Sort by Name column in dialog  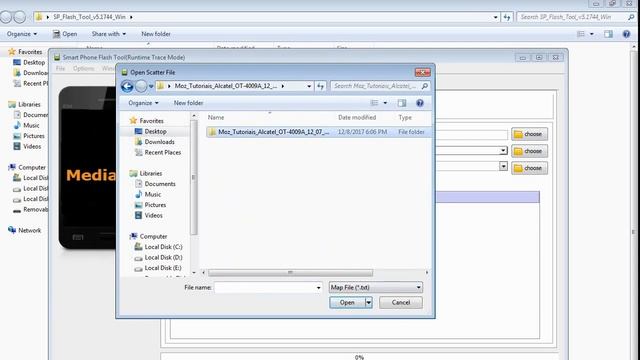point(216,118)
